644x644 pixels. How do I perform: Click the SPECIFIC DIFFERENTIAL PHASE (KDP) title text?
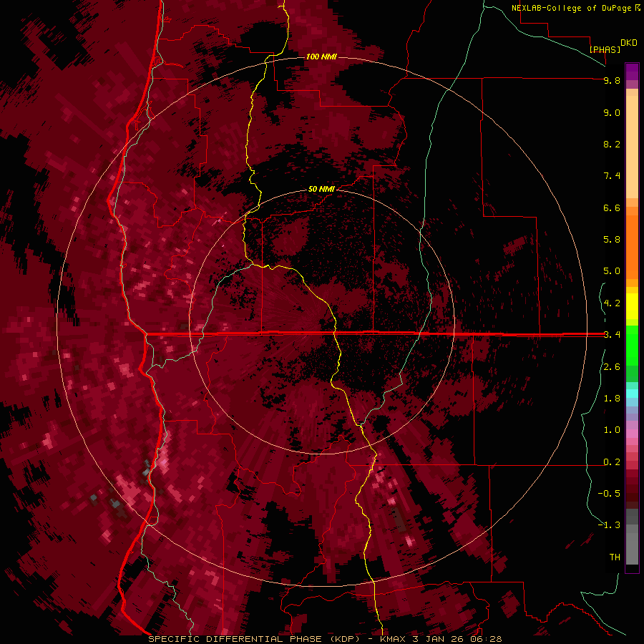[253, 639]
